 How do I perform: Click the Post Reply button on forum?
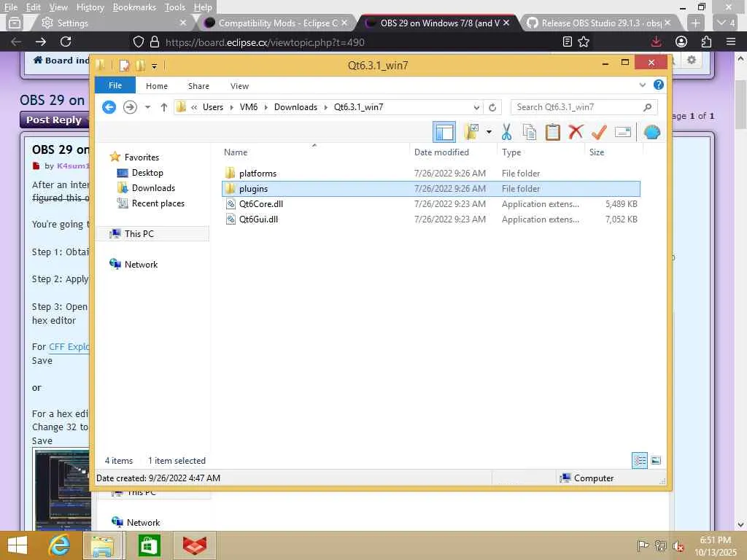pos(54,120)
